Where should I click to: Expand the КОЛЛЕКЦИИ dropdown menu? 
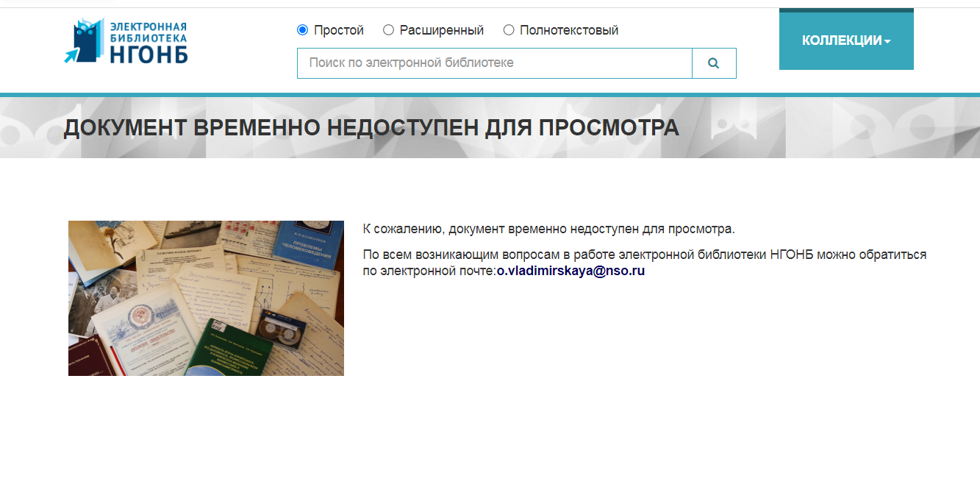coord(845,40)
